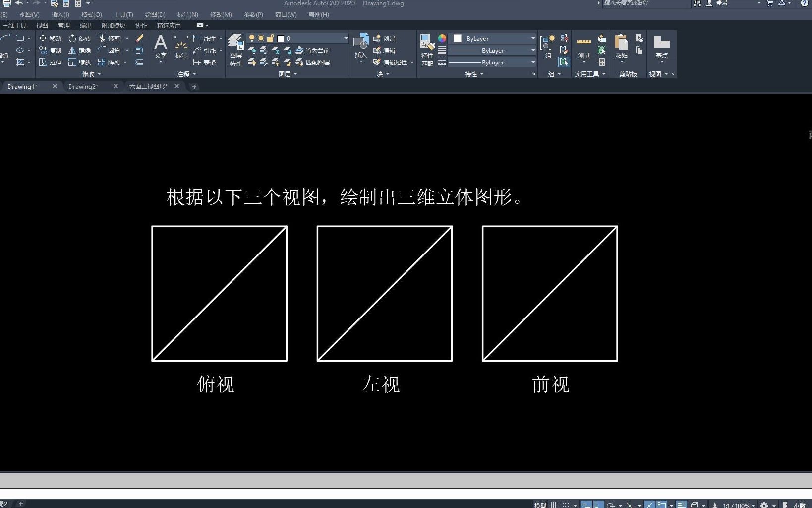Toggle dynamic input in status bar

(586, 505)
